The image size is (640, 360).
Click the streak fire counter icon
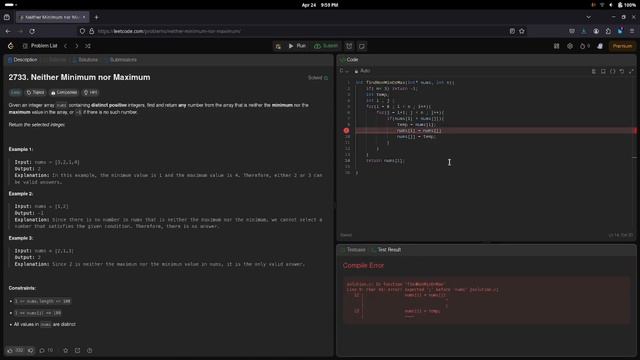(x=584, y=46)
